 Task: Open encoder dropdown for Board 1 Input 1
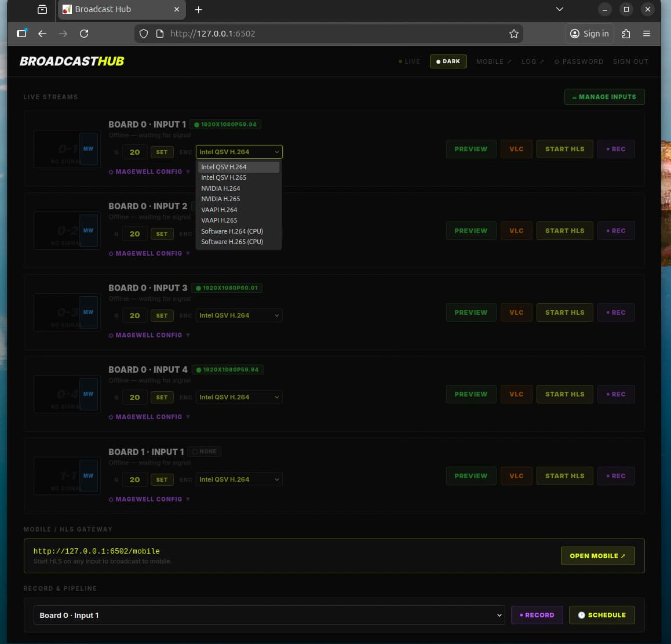239,479
